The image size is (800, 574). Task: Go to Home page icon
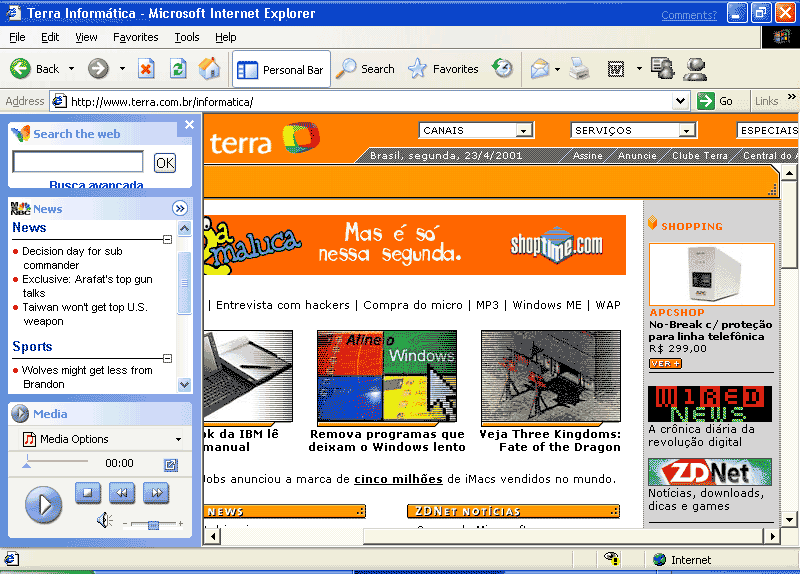tap(210, 69)
